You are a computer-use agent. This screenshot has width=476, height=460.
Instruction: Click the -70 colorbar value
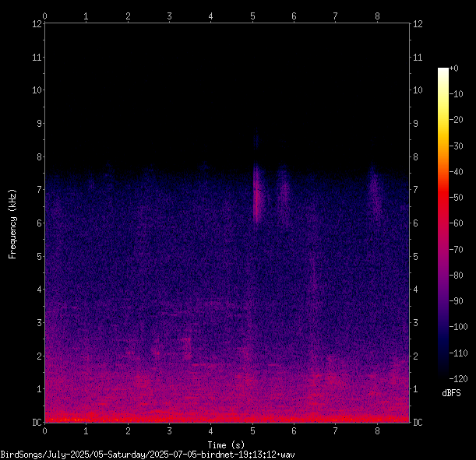457,249
